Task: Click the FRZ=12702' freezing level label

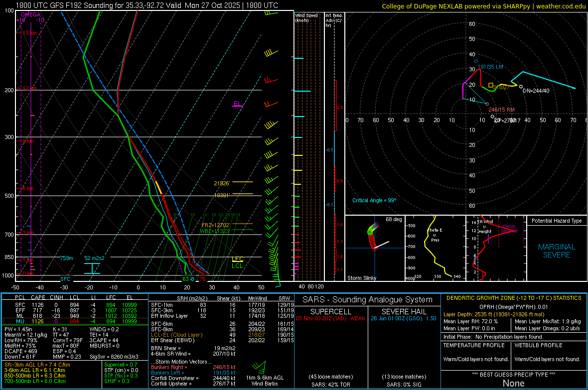Action: 216,225
